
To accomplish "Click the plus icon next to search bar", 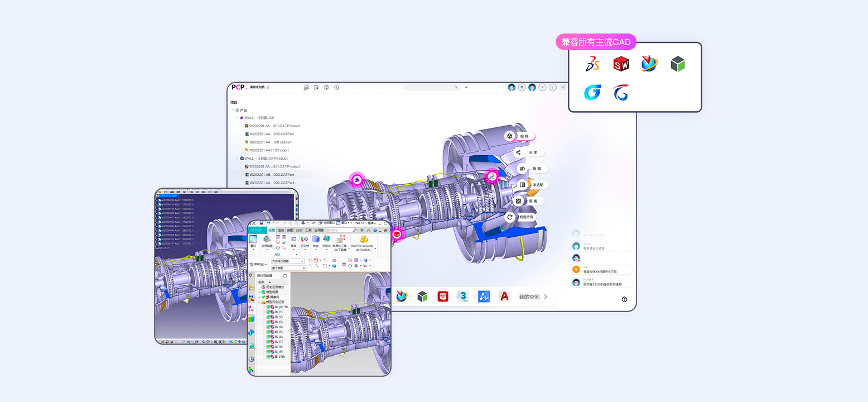I will (x=466, y=87).
